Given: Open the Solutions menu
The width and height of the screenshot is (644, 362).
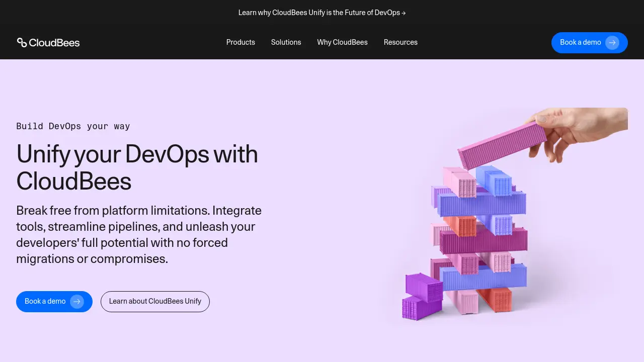Looking at the screenshot, I should pos(286,42).
